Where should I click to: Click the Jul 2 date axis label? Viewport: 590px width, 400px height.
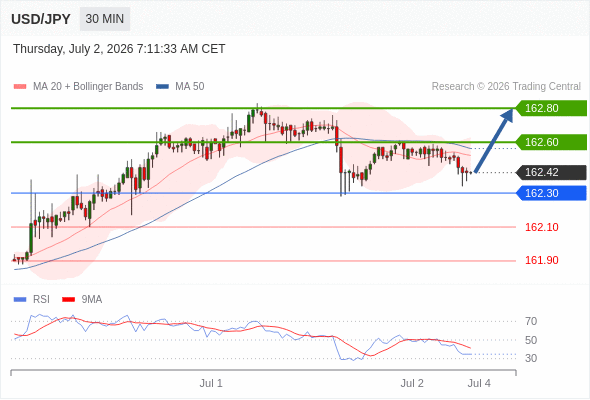click(412, 383)
